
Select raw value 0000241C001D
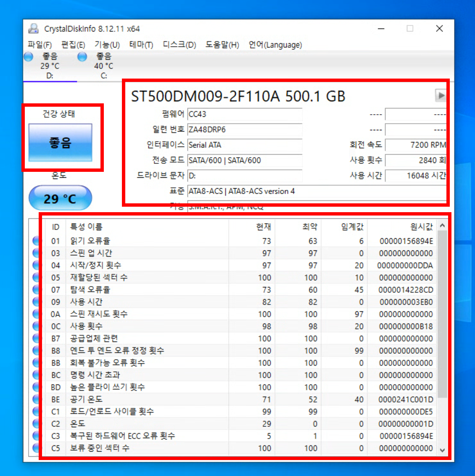pos(406,399)
